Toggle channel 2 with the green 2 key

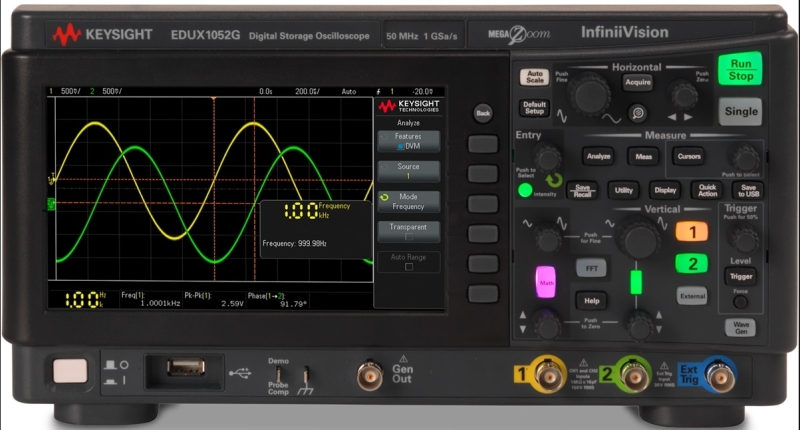[x=692, y=264]
